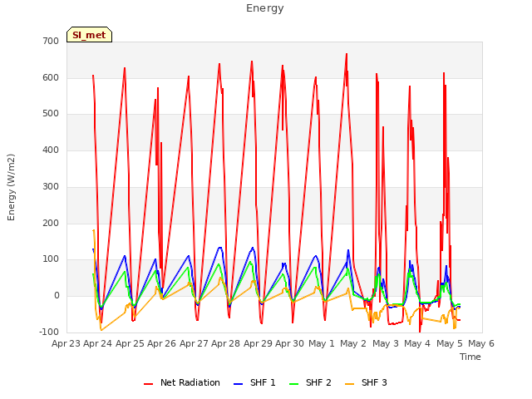Click the 300 y-axis tick label
The width and height of the screenshot is (532, 399).
[51, 186]
